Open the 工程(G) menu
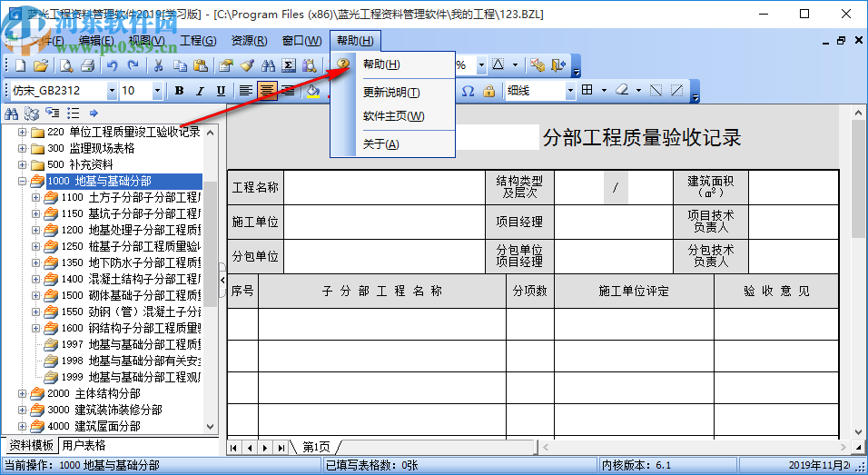 pyautogui.click(x=198, y=40)
